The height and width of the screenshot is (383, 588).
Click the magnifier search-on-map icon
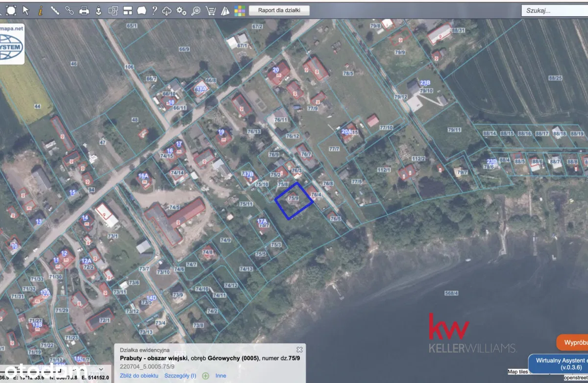(x=196, y=10)
